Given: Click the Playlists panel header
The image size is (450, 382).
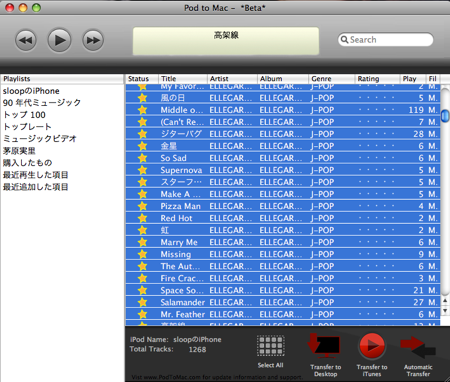Looking at the screenshot, I should tap(62, 79).
